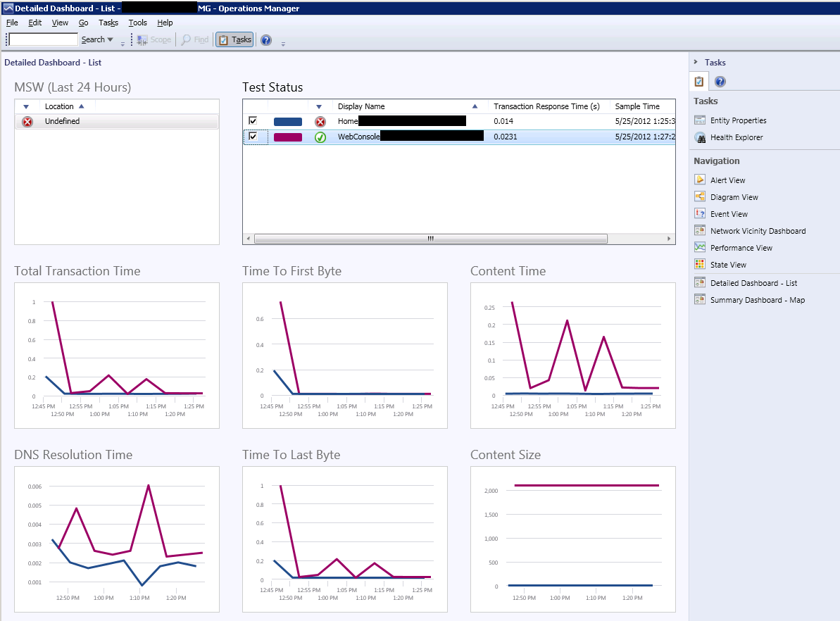Open the Summary Dashboard - Map link

pyautogui.click(x=757, y=300)
